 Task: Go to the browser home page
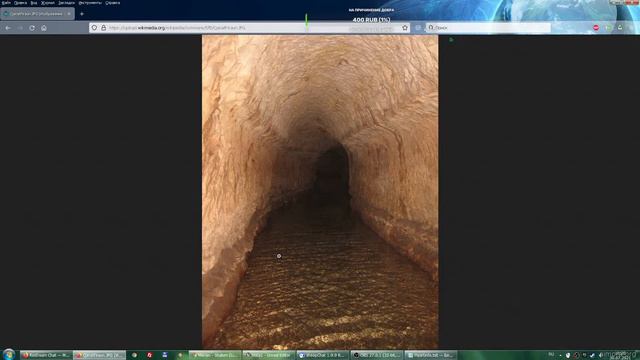click(x=44, y=28)
